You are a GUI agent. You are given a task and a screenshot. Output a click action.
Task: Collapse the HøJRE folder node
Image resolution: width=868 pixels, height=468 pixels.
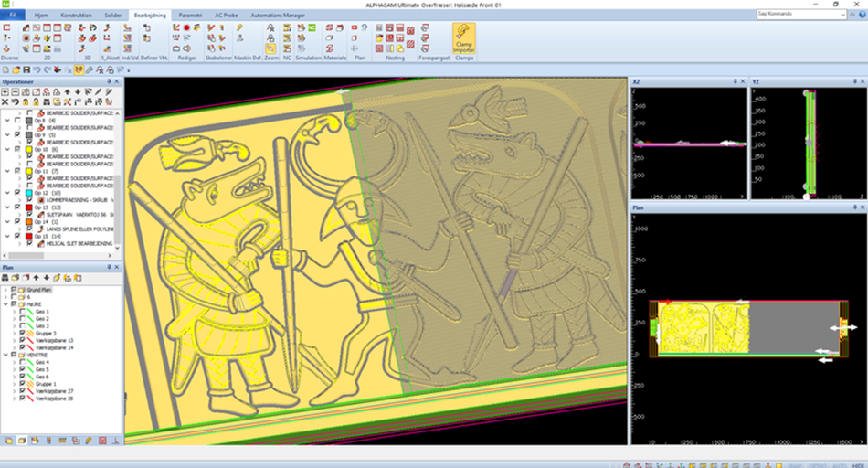coord(6,304)
